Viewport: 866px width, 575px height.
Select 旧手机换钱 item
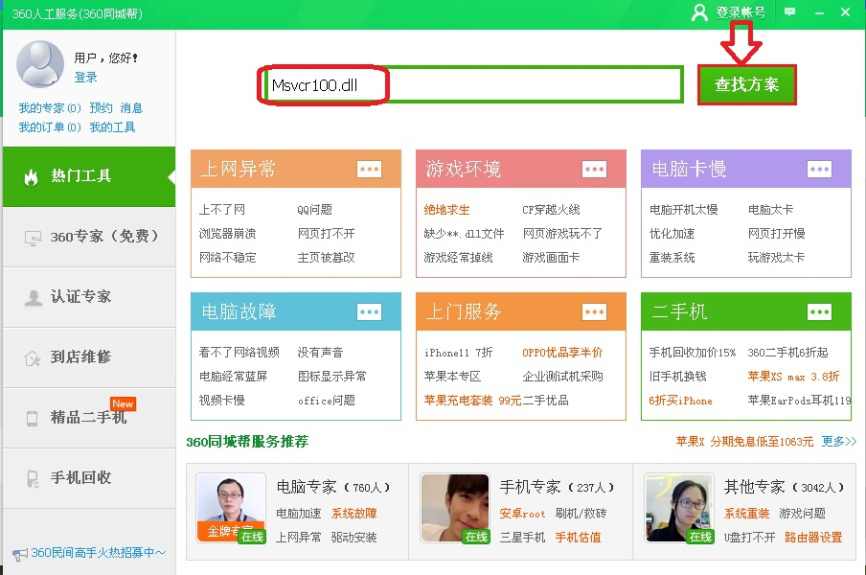pos(678,376)
